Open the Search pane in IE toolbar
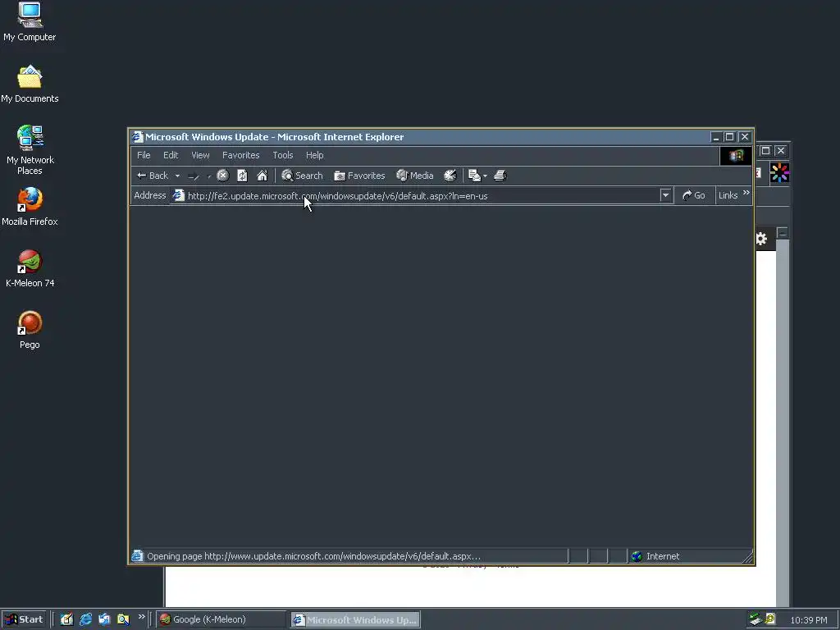Image resolution: width=840 pixels, height=630 pixels. click(302, 176)
